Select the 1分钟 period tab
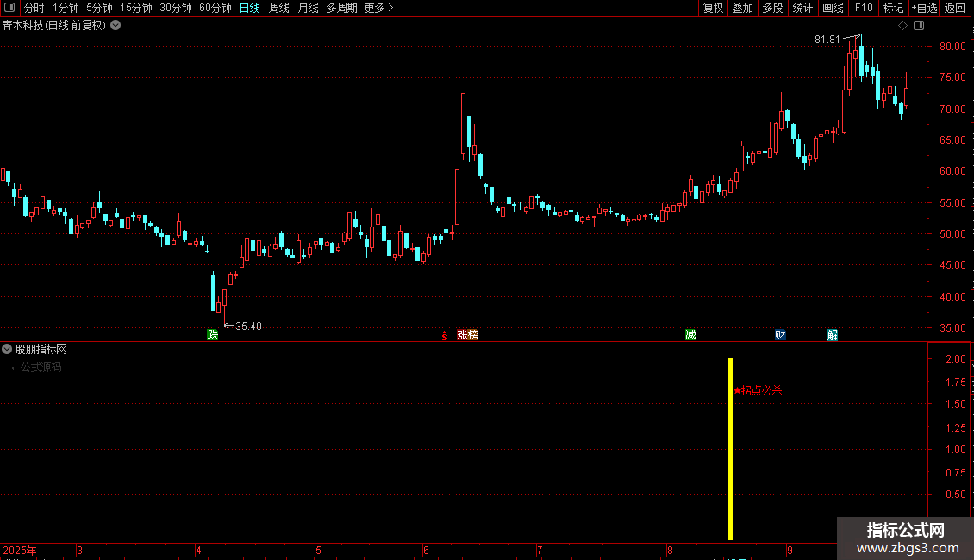Image resolution: width=974 pixels, height=560 pixels. pos(66,8)
